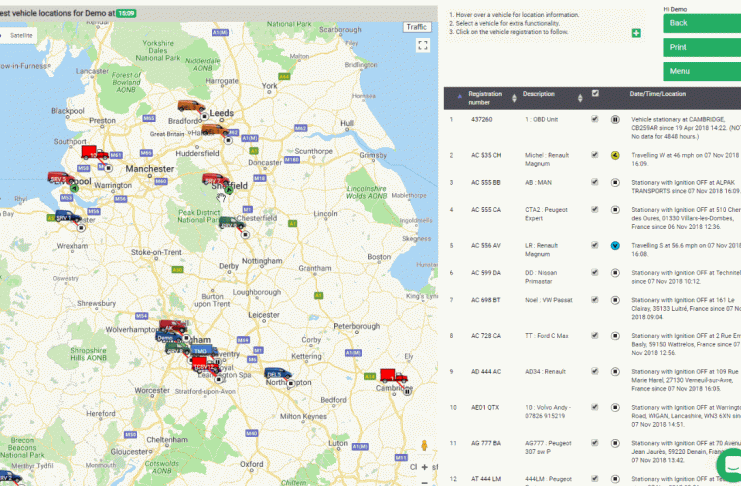The image size is (741, 486).
Task: Toggle fullscreen map view
Action: click(423, 45)
